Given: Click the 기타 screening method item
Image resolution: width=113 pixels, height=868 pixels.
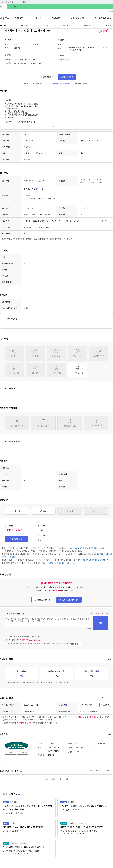Looking at the screenshot, I should [x=96, y=511].
